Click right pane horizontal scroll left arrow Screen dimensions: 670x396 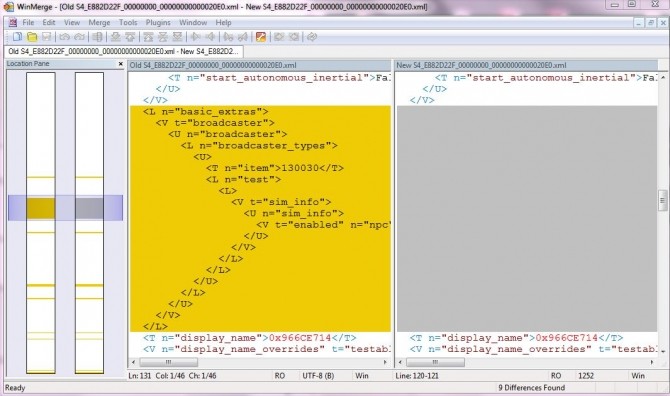point(400,362)
